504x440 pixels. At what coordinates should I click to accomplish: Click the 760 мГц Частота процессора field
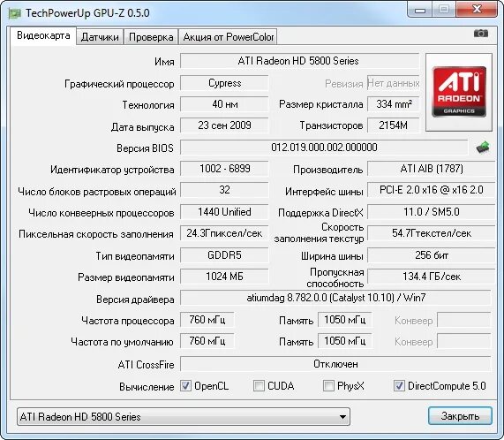[207, 320]
